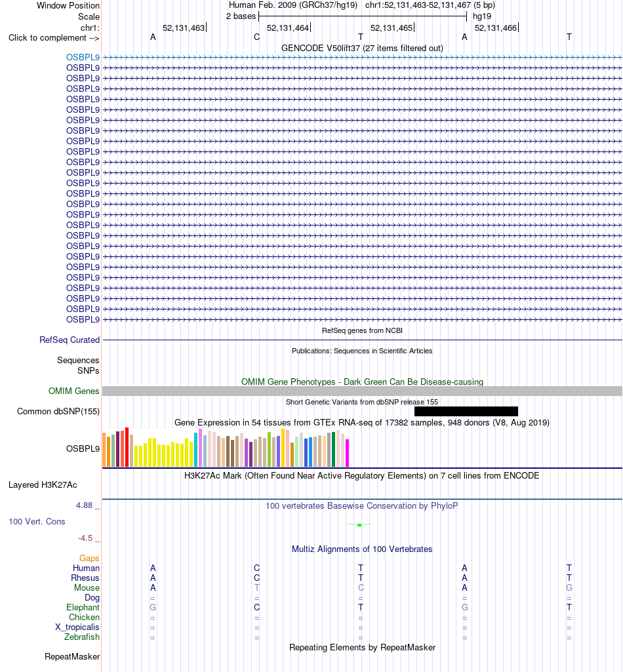Click 'Click to complement -->' to complement bases
623x672 pixels.
tap(54, 38)
